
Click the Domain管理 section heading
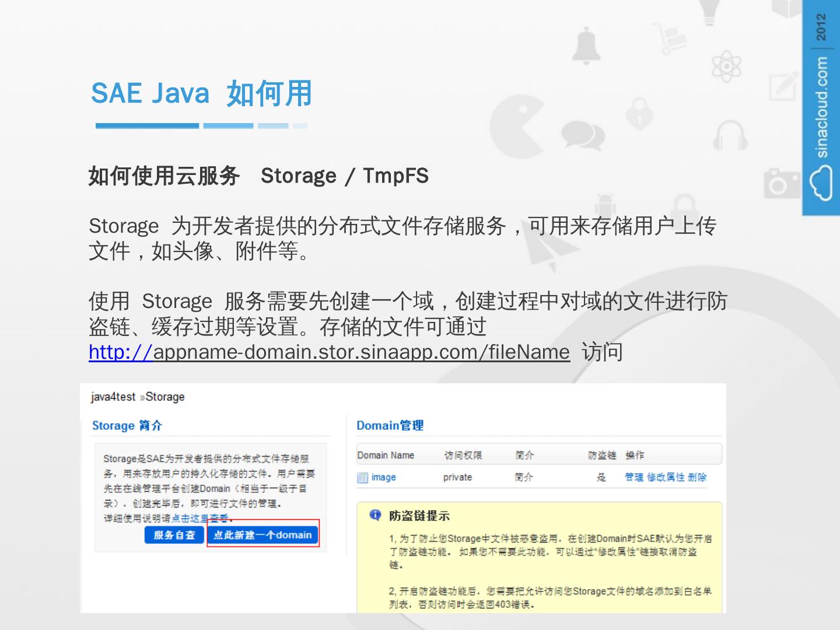pos(390,425)
